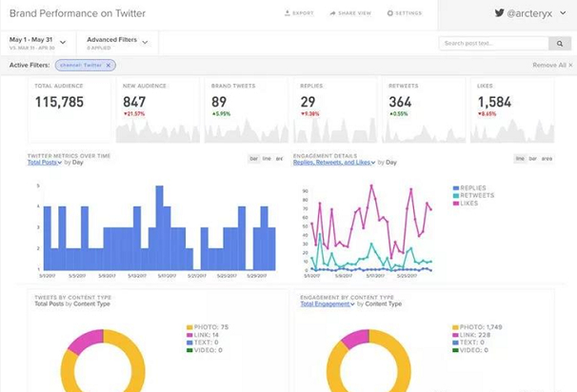Switch Engagement Details chart to line view
Image resolution: width=577 pixels, height=392 pixels.
tap(520, 159)
